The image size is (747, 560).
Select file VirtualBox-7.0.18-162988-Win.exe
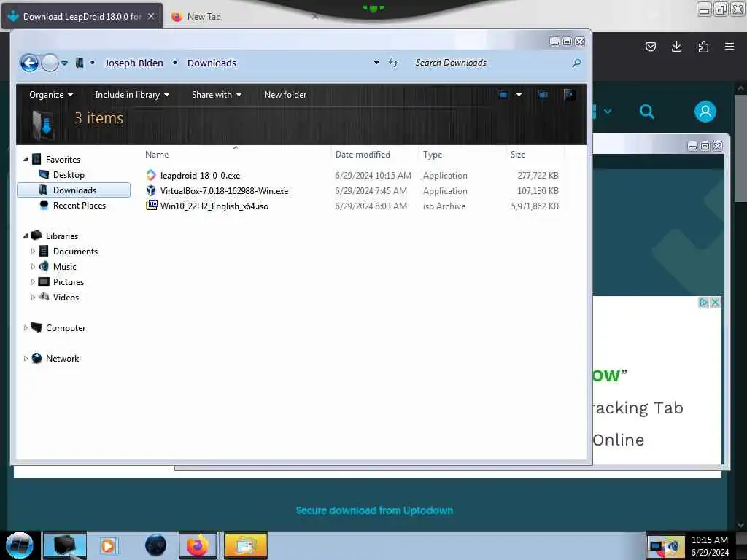[224, 191]
